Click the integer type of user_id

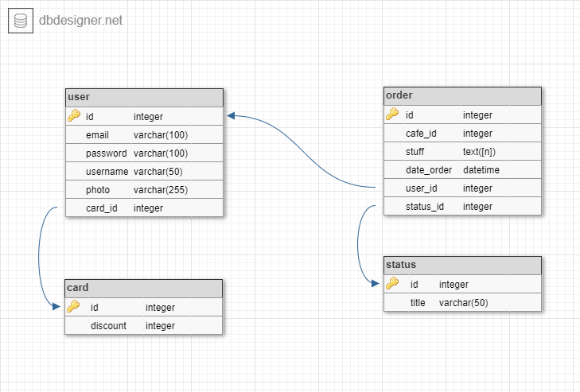click(477, 188)
